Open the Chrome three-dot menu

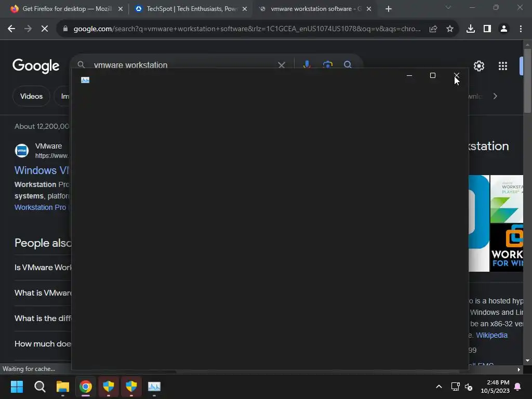click(521, 29)
